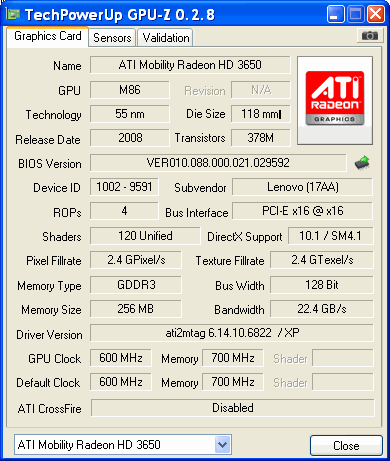Click the Driver Version label
Screen dimensions: 390x461
(x=49, y=334)
